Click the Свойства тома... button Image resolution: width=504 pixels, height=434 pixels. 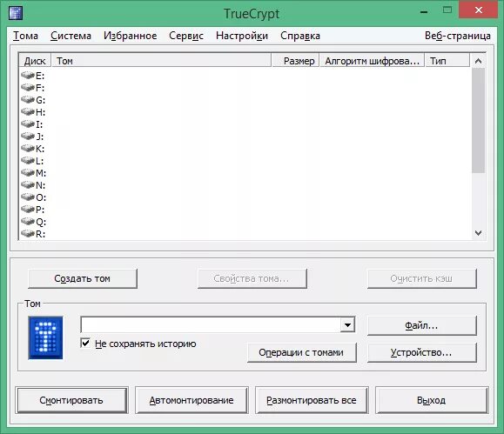252,278
